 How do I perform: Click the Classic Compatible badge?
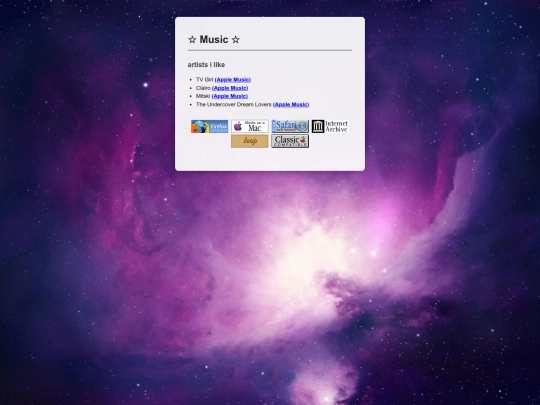click(x=290, y=141)
